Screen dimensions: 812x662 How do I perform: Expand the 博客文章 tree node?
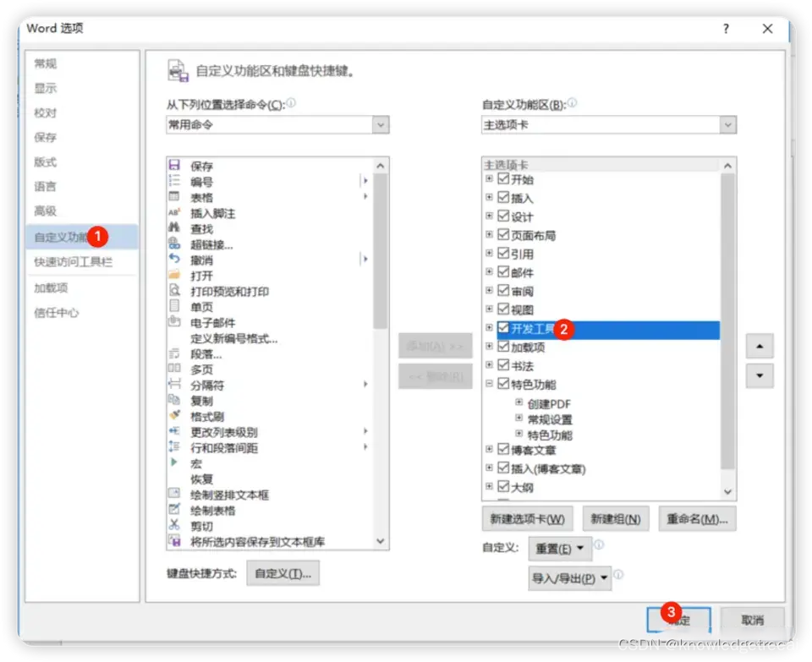click(x=489, y=449)
